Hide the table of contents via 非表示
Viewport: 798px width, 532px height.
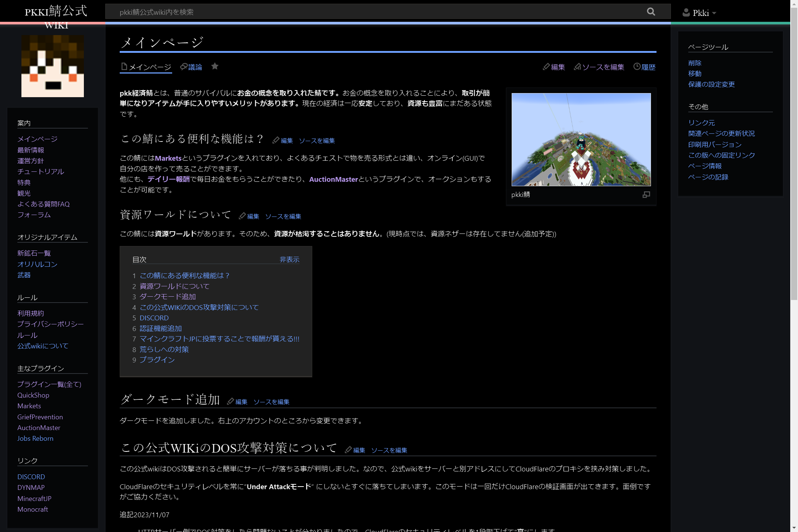coord(289,259)
